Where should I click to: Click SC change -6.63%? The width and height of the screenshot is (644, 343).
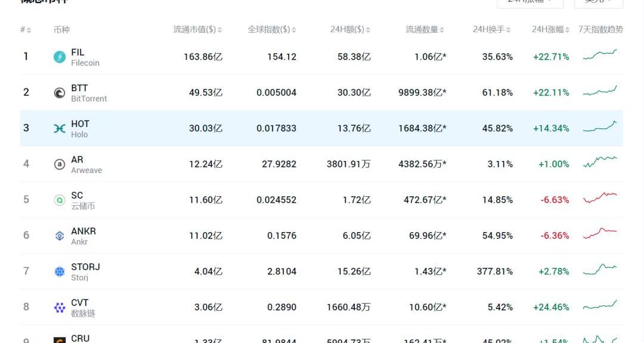coord(555,200)
